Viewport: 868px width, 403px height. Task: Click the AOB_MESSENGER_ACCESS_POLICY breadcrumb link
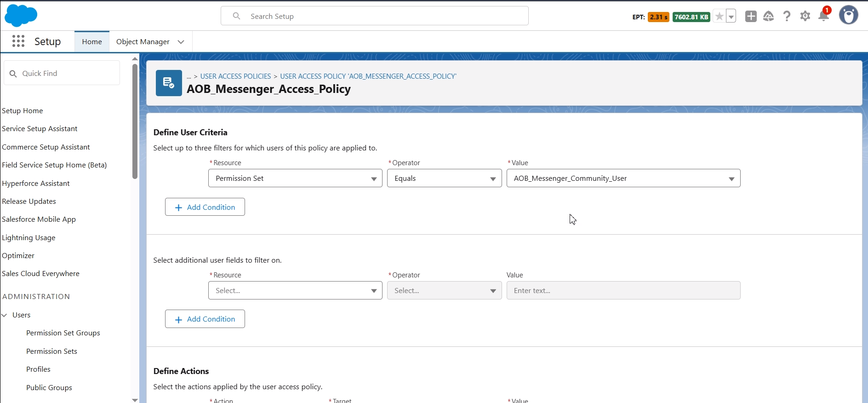point(368,76)
